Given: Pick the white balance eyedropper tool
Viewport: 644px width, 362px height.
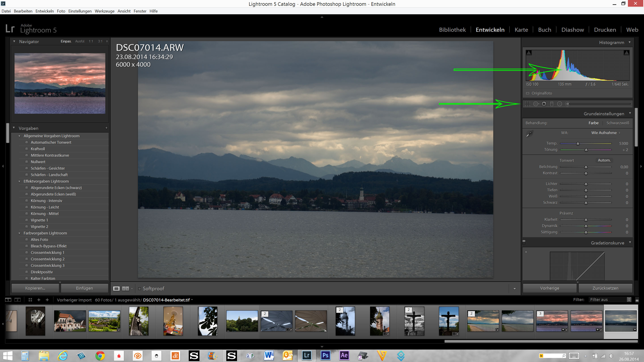Looking at the screenshot, I should tap(529, 134).
